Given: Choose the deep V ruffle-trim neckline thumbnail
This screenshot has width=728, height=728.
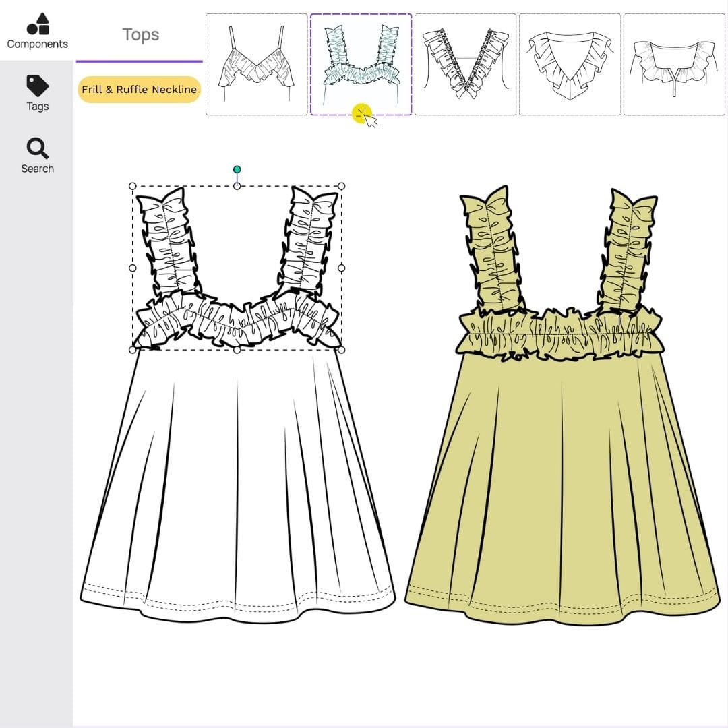Looking at the screenshot, I should pyautogui.click(x=465, y=64).
